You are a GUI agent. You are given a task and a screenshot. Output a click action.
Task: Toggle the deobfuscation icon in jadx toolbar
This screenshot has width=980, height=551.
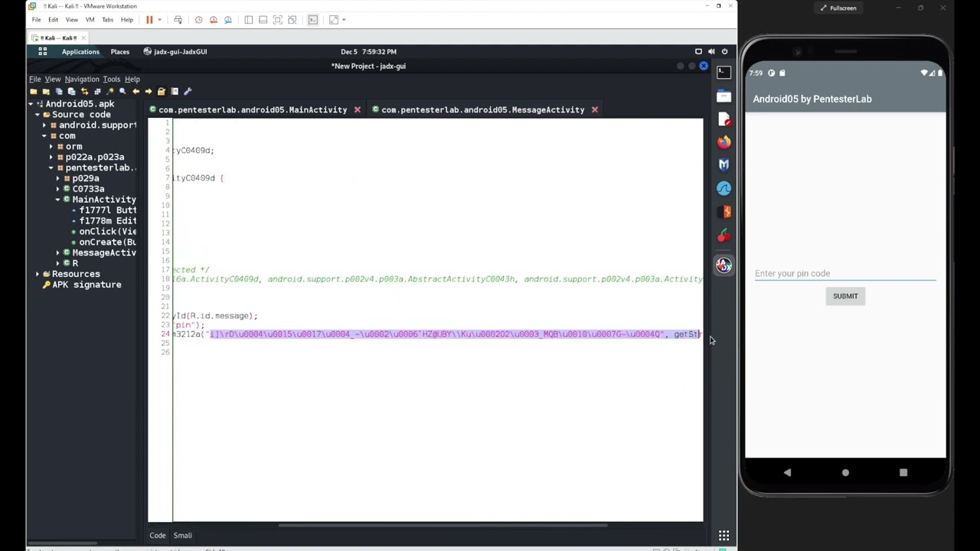(162, 91)
